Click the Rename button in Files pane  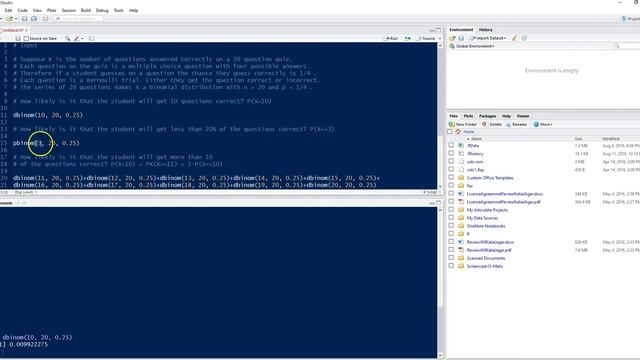coord(516,124)
